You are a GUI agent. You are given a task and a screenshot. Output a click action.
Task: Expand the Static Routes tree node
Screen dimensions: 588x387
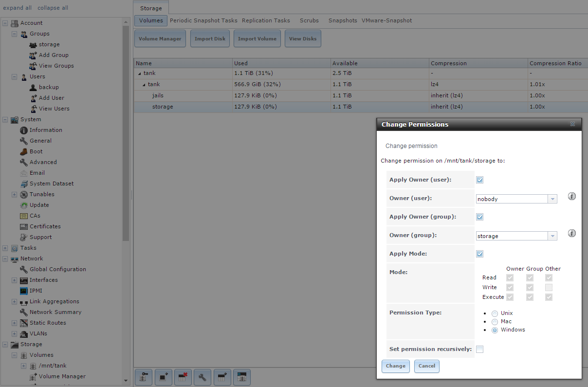pyautogui.click(x=15, y=323)
